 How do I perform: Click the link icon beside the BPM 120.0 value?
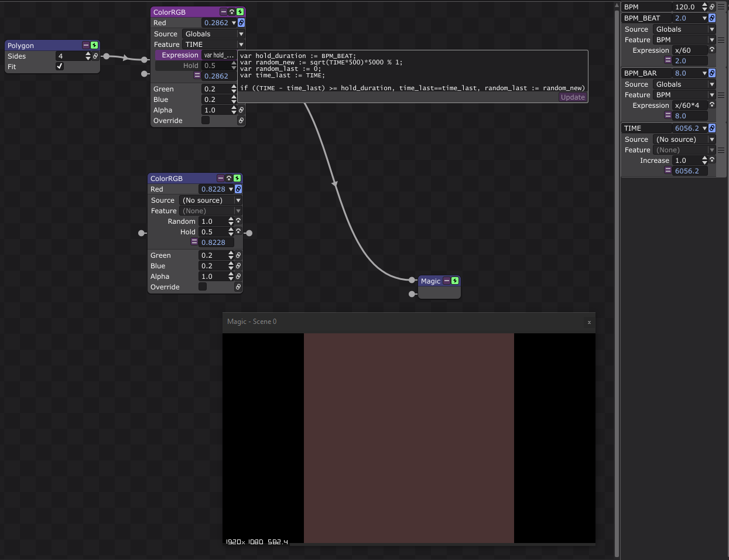712,7
